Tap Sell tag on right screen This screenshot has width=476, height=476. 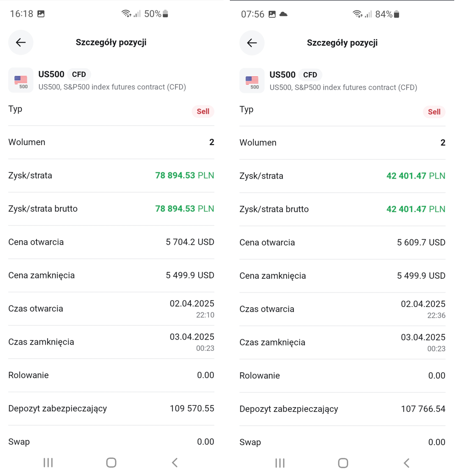pyautogui.click(x=434, y=112)
